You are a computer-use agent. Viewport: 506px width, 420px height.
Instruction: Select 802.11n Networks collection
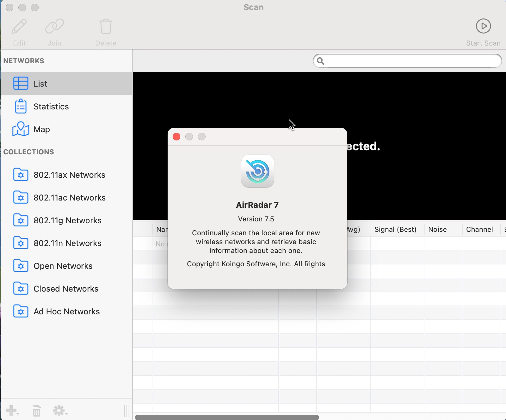[66, 243]
